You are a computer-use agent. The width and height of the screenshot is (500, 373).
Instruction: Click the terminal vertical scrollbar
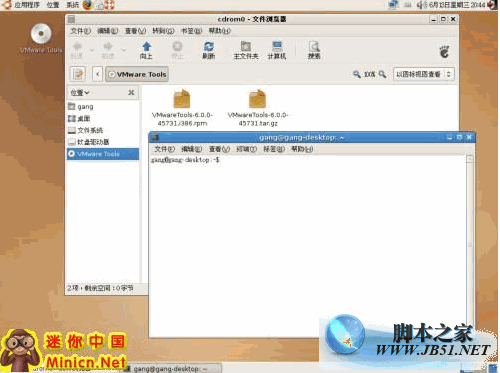(x=470, y=245)
